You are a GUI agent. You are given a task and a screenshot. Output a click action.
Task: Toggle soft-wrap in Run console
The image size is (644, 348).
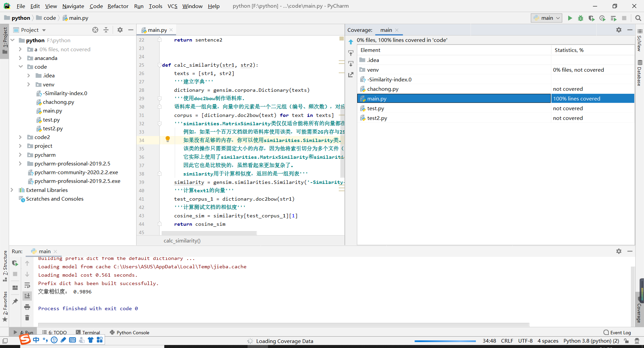(27, 285)
